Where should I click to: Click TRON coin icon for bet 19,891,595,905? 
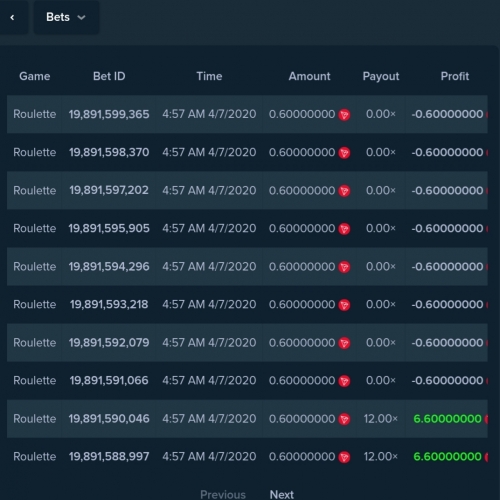344,229
